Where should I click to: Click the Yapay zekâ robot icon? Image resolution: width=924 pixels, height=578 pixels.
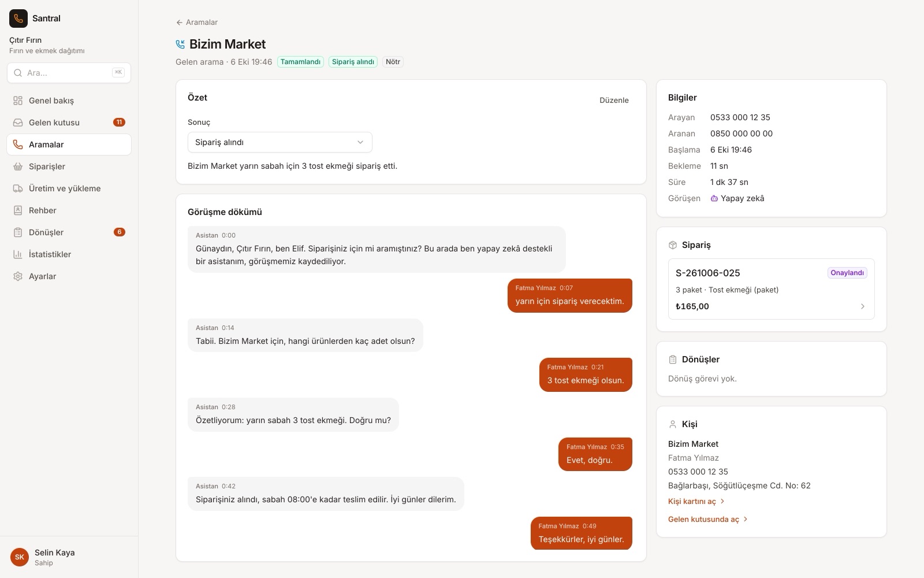click(714, 198)
